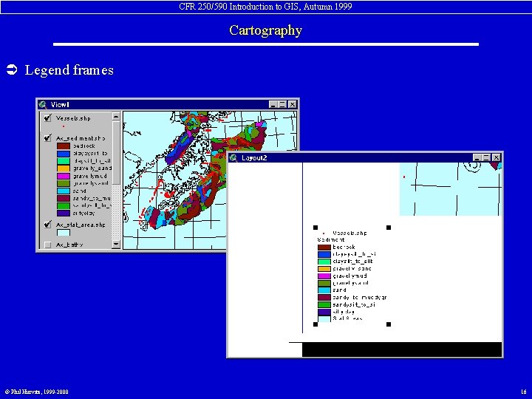
Task: Click the View1 legend scrollbar down arrow
Action: pos(116,244)
